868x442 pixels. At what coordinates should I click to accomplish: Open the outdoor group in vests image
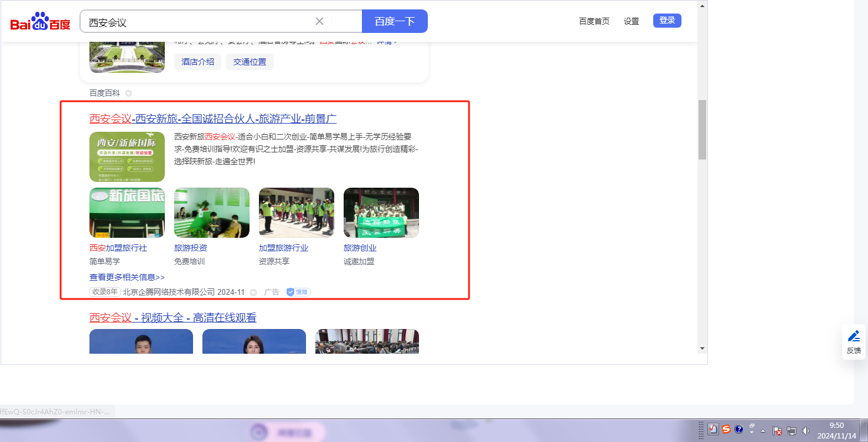[297, 213]
